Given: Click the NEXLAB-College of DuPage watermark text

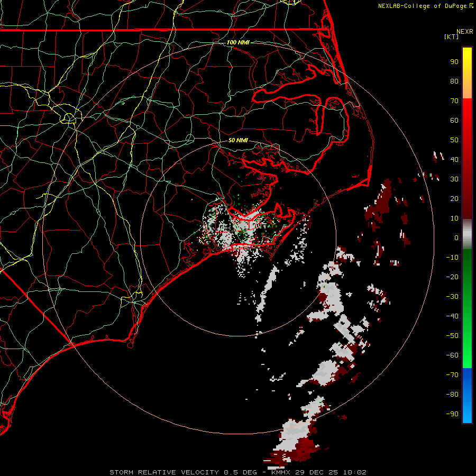Looking at the screenshot, I should click(423, 6).
